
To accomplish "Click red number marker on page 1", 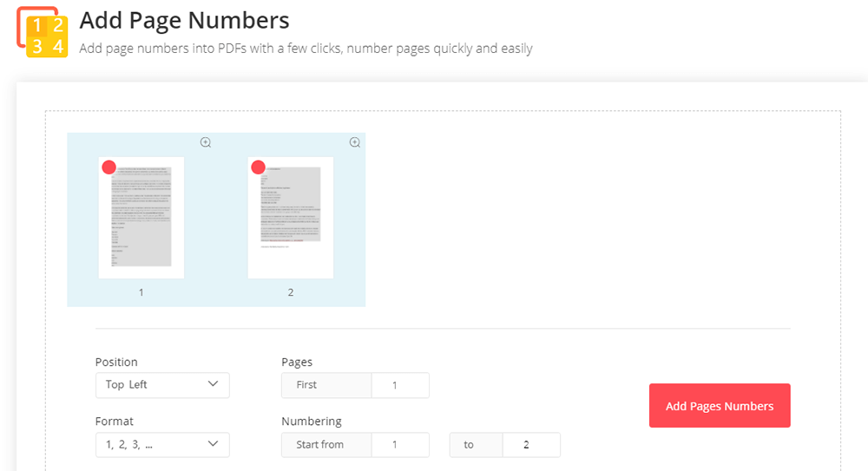I will [108, 167].
